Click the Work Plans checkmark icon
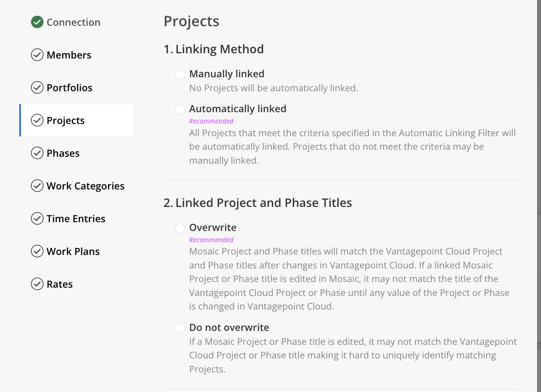Screen dimensions: 541x392 pyautogui.click(x=37, y=251)
